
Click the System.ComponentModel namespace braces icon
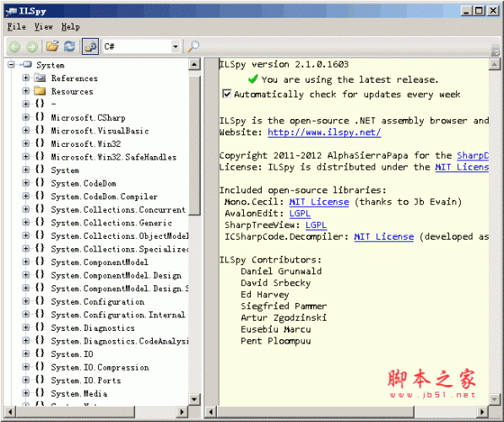point(40,262)
